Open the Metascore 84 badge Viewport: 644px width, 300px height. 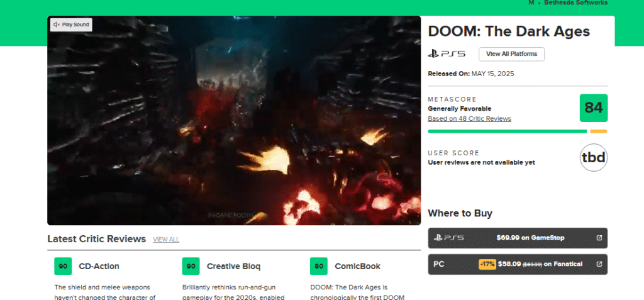tap(594, 108)
